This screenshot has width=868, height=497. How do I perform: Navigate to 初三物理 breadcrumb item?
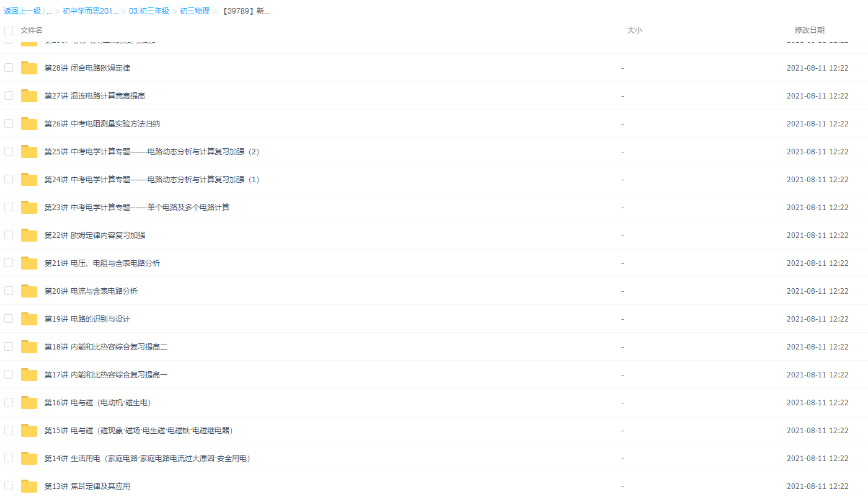click(194, 11)
